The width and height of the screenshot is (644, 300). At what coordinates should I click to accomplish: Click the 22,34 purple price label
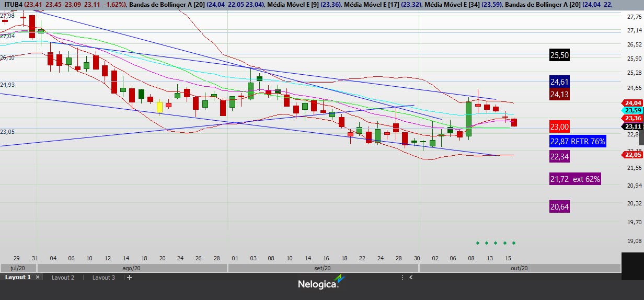[559, 156]
